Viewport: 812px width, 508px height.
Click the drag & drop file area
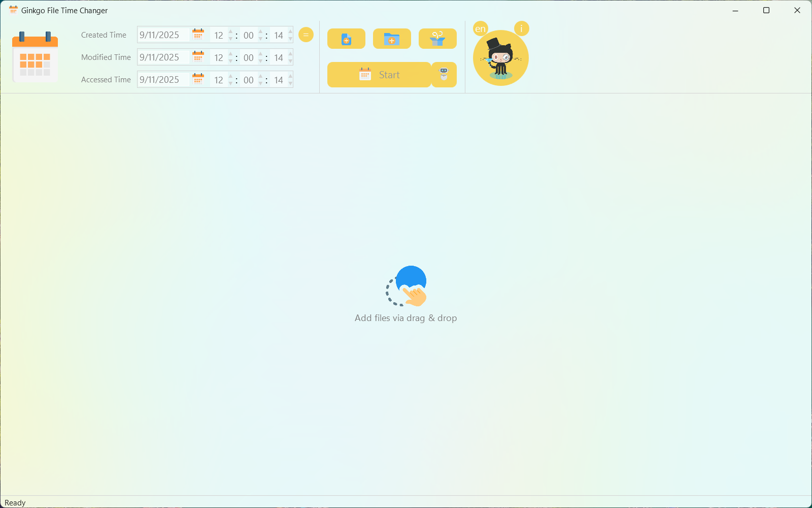(405, 295)
